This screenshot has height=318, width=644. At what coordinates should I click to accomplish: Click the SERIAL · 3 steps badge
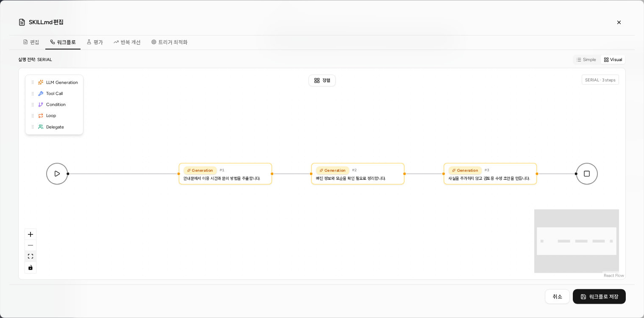[600, 80]
